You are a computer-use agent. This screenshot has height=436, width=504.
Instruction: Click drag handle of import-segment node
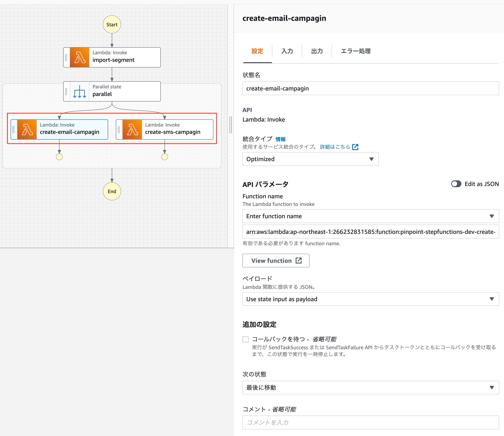point(66,57)
